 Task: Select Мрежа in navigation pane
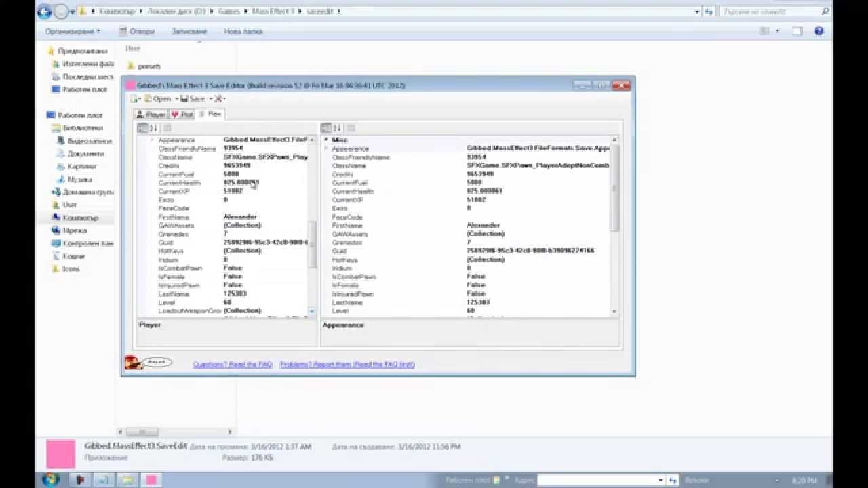point(69,230)
